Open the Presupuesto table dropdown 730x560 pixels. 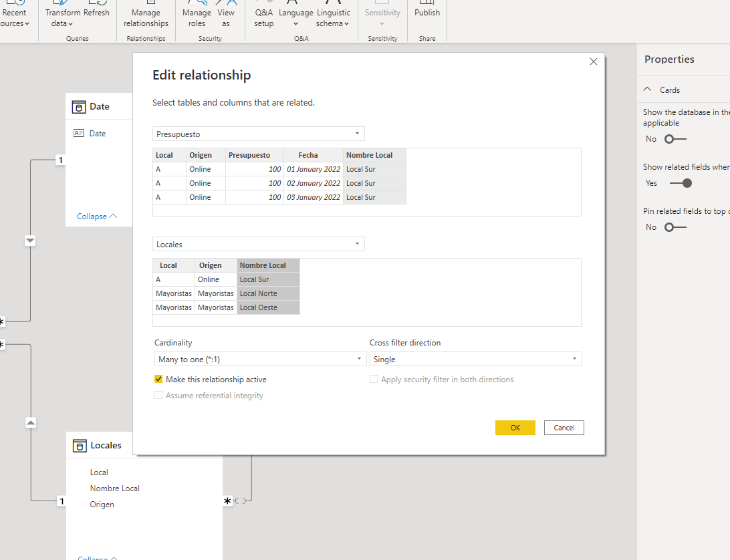coord(259,134)
